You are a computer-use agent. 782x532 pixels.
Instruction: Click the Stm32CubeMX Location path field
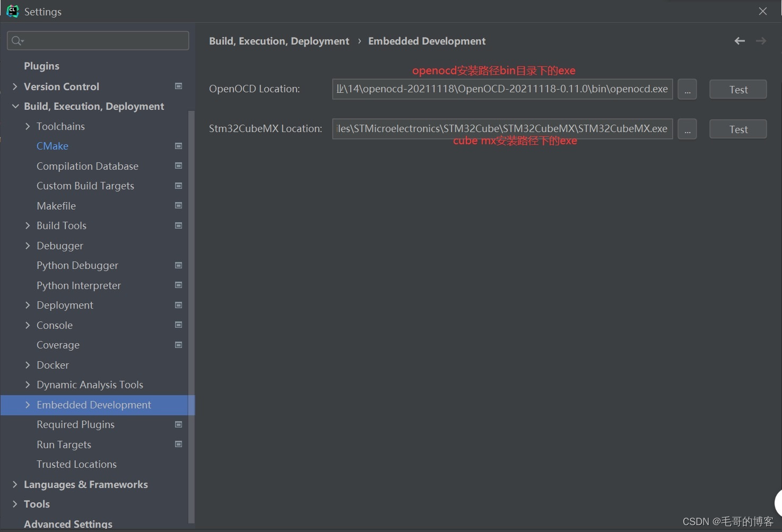502,129
